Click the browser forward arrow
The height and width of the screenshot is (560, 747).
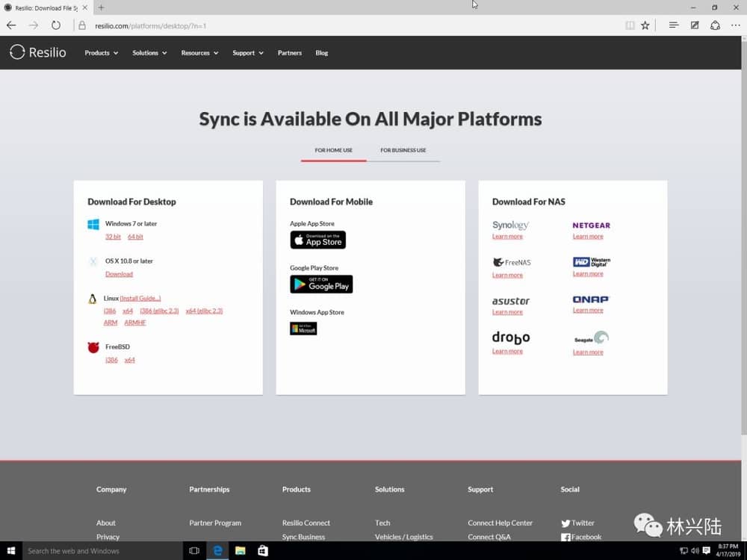click(34, 25)
